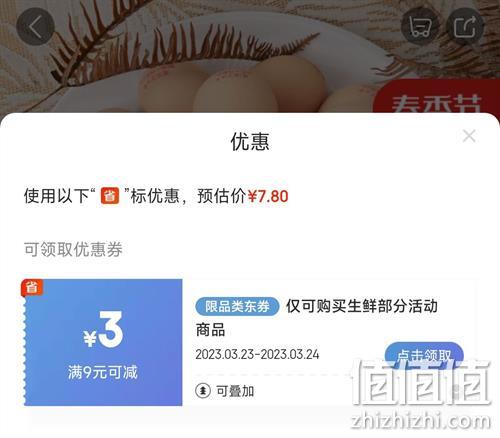Claim coupon via 点击领取 button
The width and height of the screenshot is (500, 438).
(x=424, y=355)
